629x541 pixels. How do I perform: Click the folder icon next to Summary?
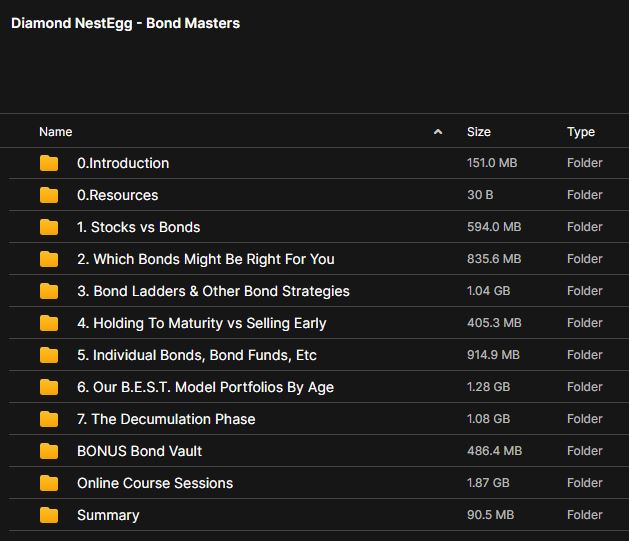pyautogui.click(x=49, y=515)
